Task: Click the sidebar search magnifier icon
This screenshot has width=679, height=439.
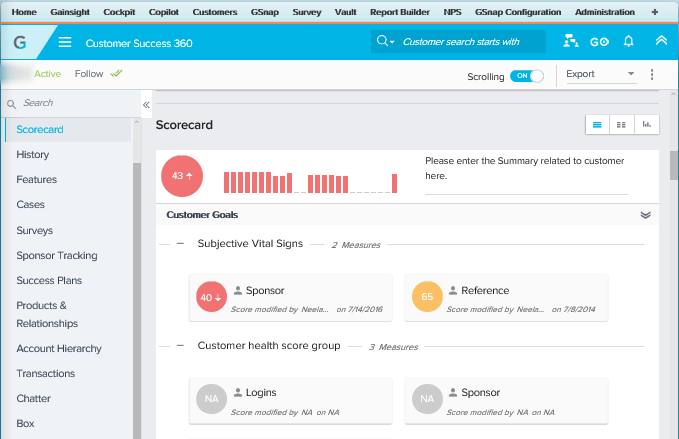Action: tap(12, 104)
